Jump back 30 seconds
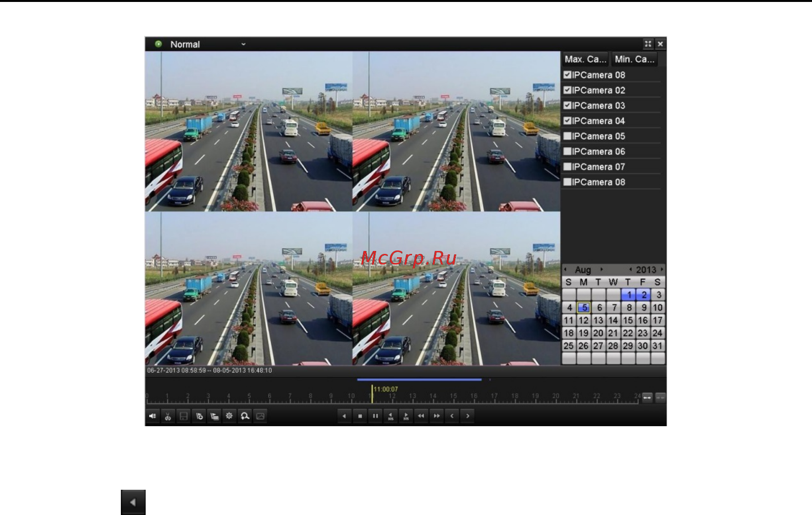812x515 pixels. [x=391, y=416]
